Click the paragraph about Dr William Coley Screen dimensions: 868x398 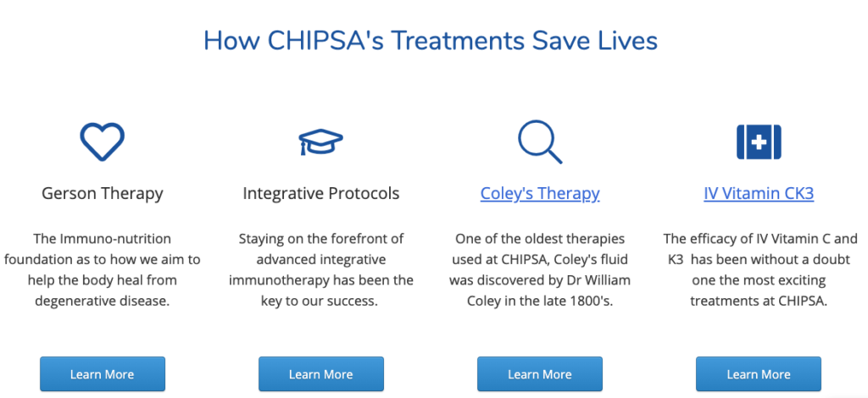coord(540,270)
